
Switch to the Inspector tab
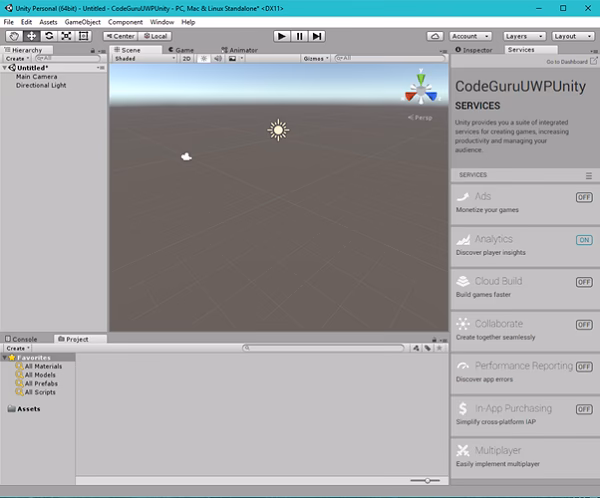pyautogui.click(x=474, y=50)
